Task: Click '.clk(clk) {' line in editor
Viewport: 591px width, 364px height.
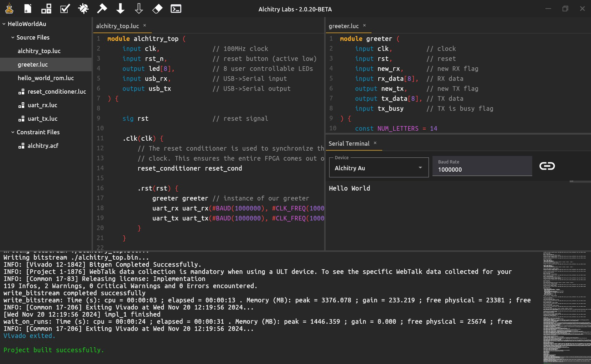Action: pos(143,138)
